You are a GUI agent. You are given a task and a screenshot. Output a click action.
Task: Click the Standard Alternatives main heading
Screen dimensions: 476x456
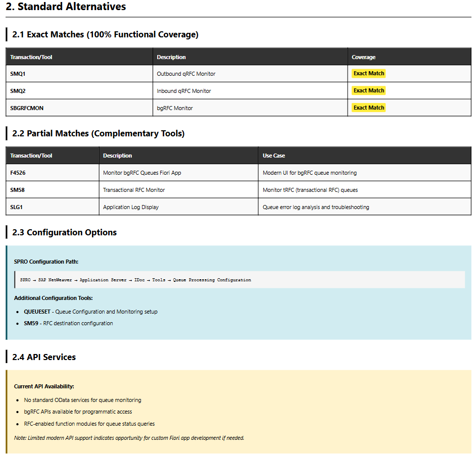66,7
